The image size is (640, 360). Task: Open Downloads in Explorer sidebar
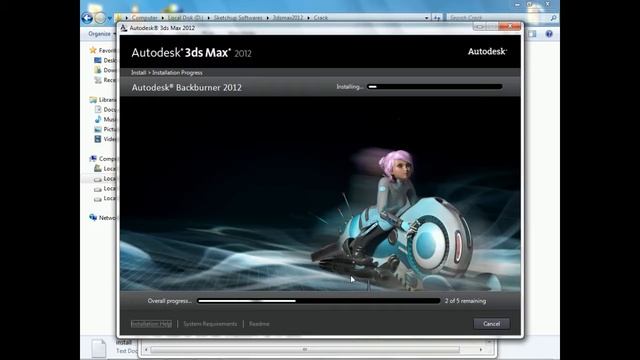(x=105, y=70)
